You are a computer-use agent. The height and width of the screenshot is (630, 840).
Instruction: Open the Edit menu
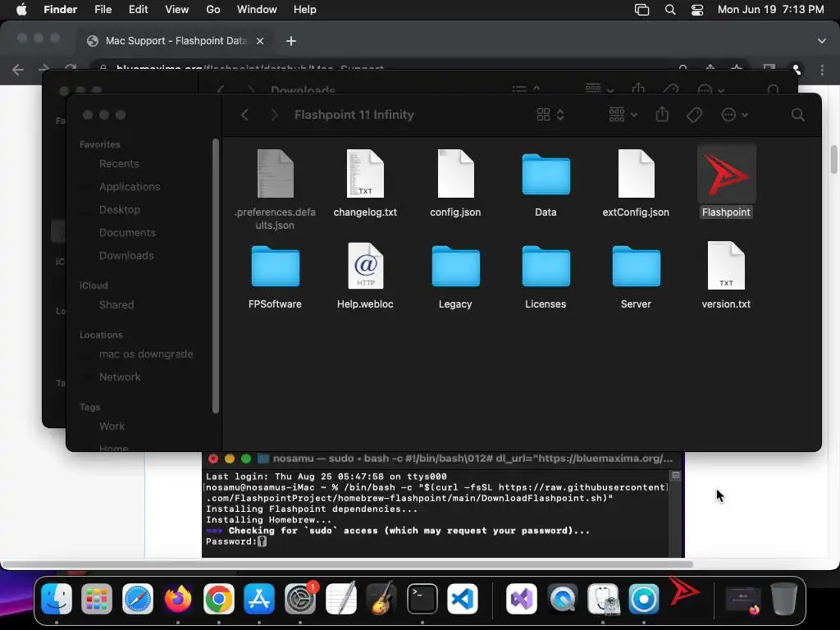click(x=138, y=10)
